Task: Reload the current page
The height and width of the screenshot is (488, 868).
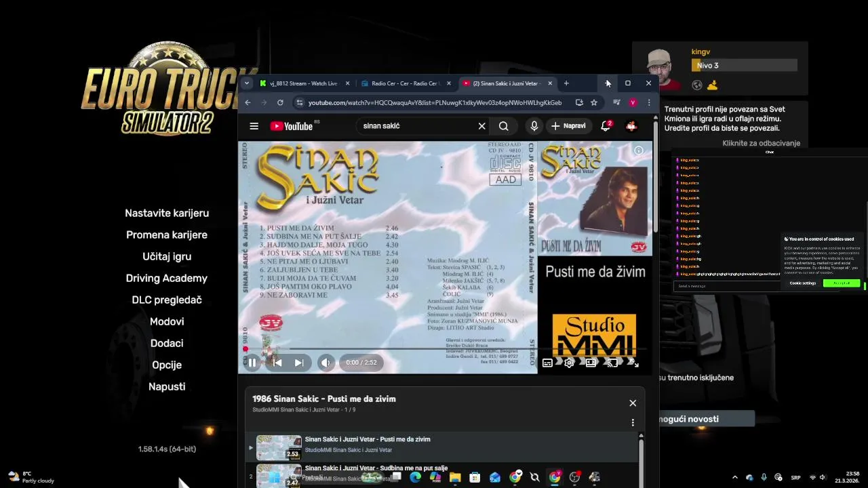Action: click(x=280, y=102)
